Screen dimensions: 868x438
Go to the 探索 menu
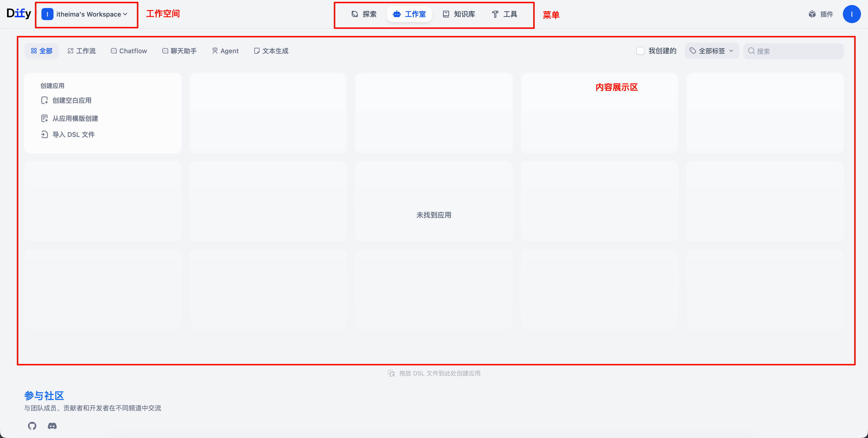pos(364,14)
